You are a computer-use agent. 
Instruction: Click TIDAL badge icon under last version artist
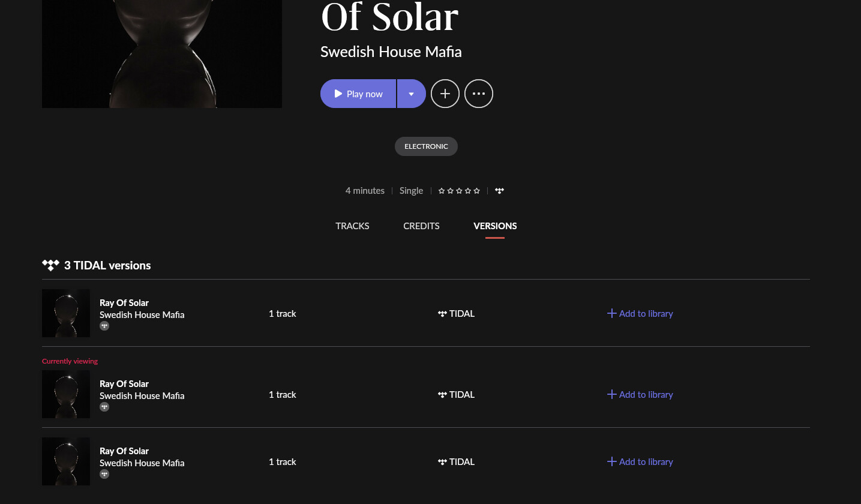[x=104, y=475]
